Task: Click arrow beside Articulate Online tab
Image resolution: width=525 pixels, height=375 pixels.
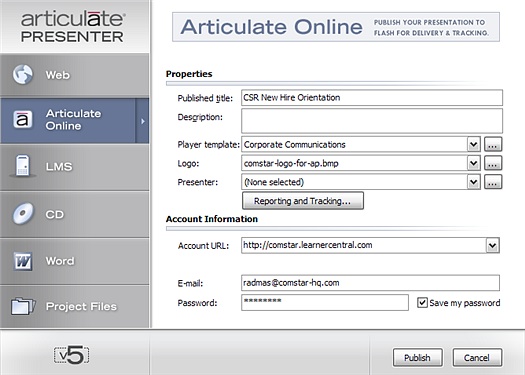Action: pos(143,121)
